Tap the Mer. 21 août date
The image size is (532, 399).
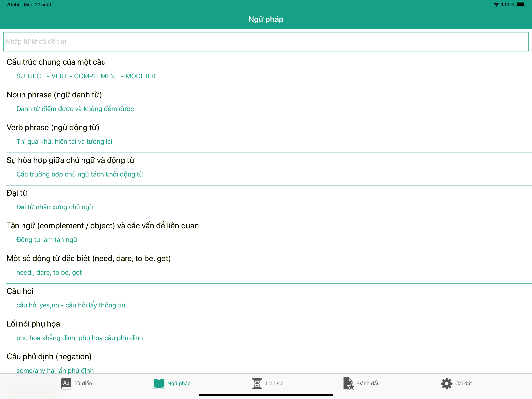[38, 4]
